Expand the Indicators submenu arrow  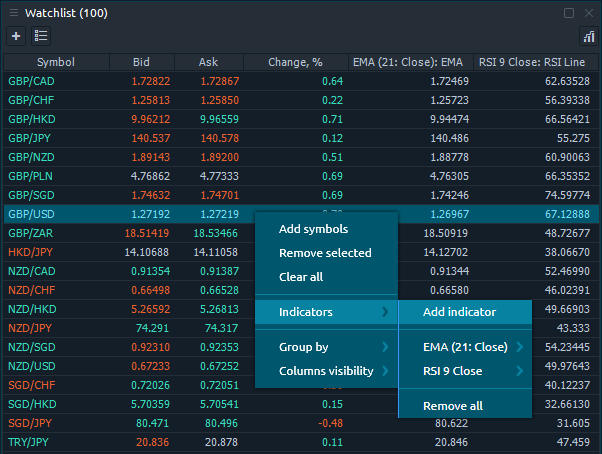tap(385, 312)
